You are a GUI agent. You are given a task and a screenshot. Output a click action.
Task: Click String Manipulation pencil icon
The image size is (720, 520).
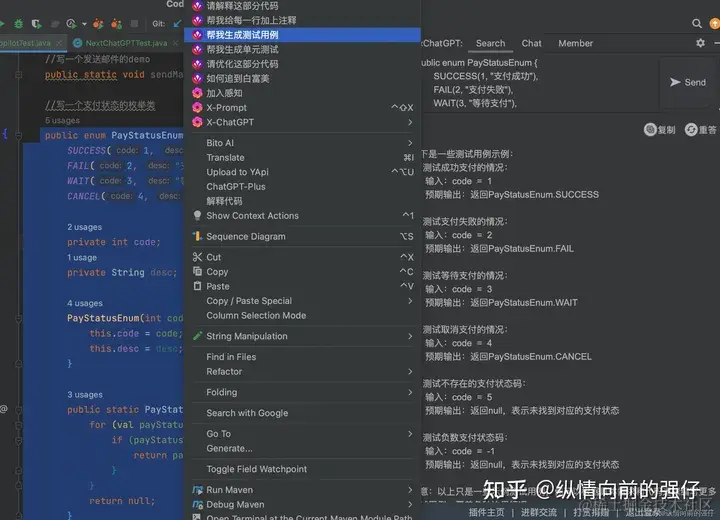197,336
